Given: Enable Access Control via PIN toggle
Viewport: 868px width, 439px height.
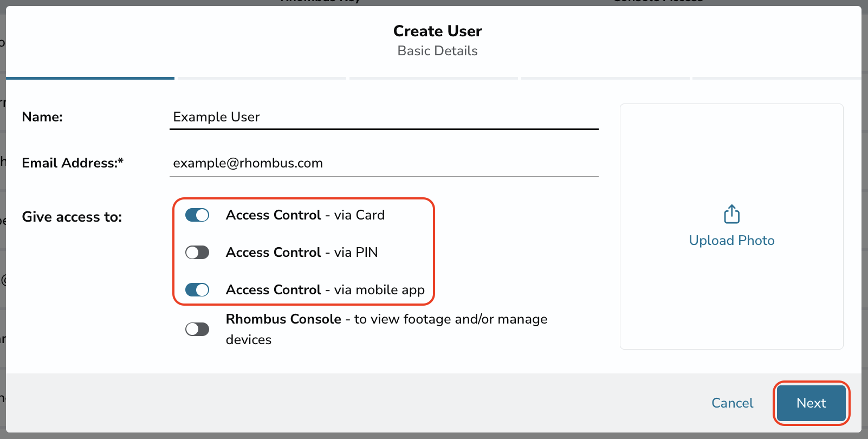Looking at the screenshot, I should (x=197, y=253).
